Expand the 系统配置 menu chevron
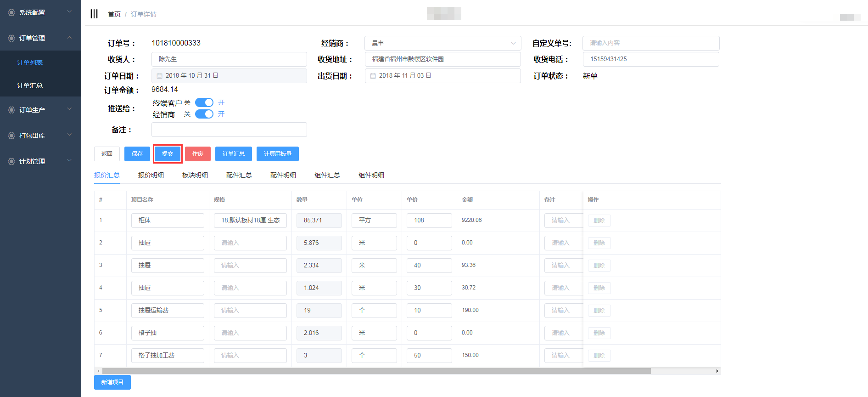The height and width of the screenshot is (397, 868). point(69,12)
